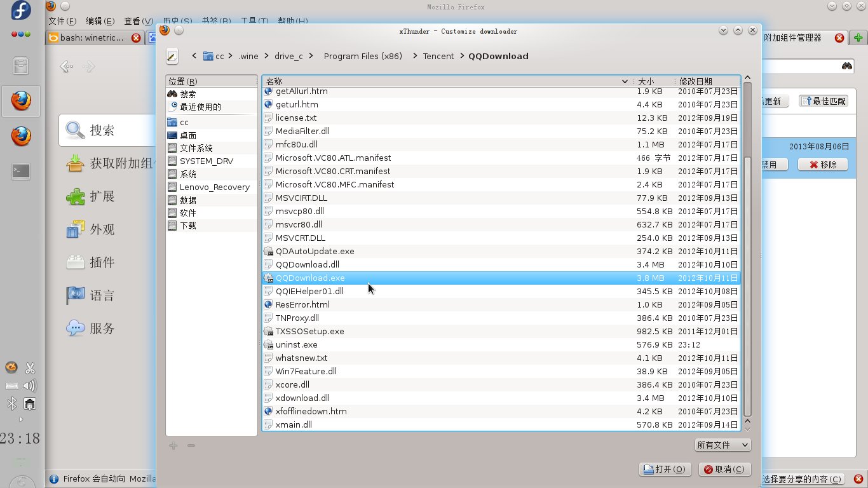Click the file list vertical scrollbar
The width and height of the screenshot is (868, 488).
[747, 286]
